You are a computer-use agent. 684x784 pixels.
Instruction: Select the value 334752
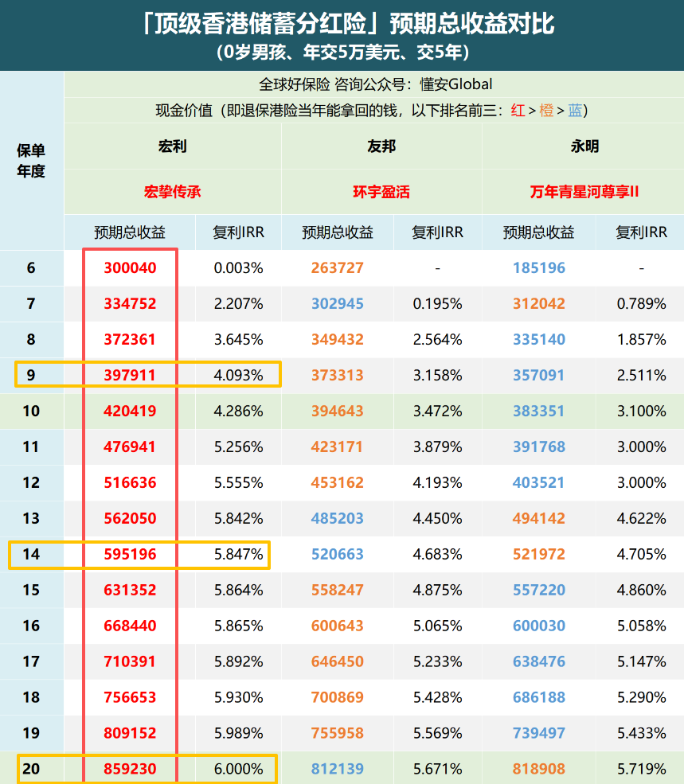pyautogui.click(x=130, y=303)
